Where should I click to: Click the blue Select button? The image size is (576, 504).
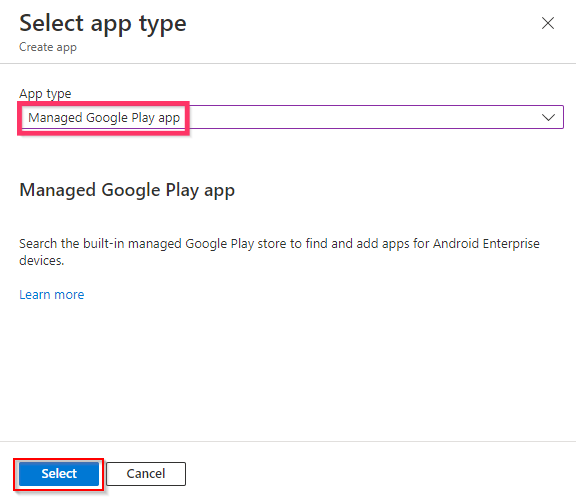[x=59, y=474]
